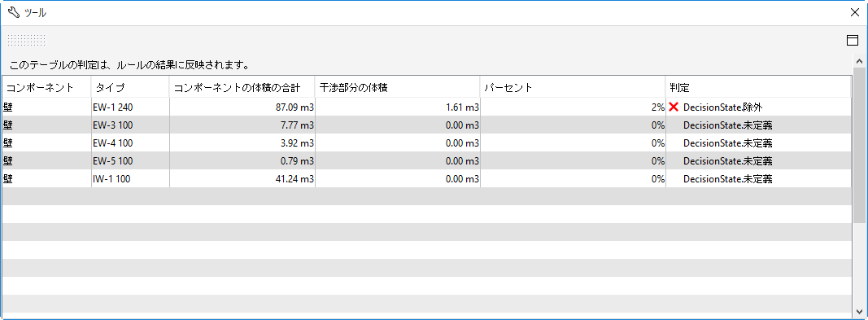Select type cell EW-5 100
This screenshot has width=868, height=320.
pos(130,161)
